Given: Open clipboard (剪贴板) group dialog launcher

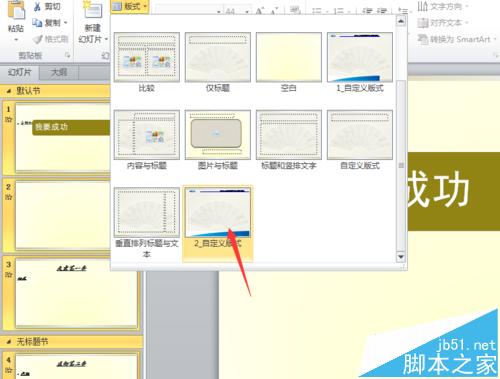Looking at the screenshot, I should click(x=68, y=55).
